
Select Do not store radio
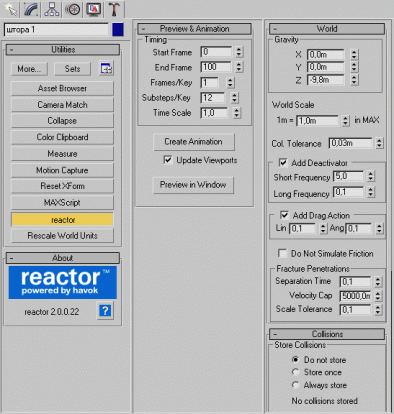[295, 360]
